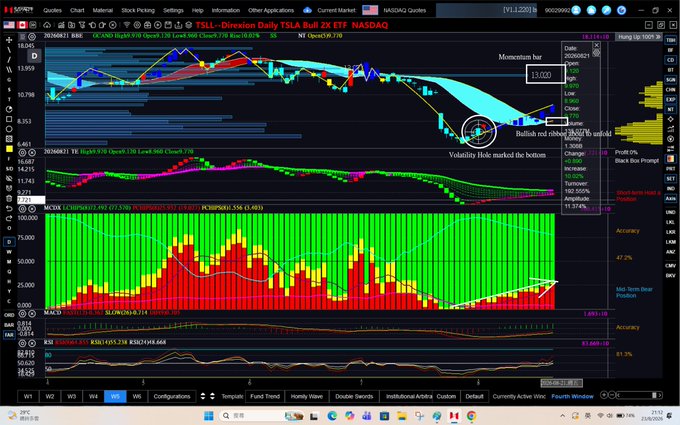
Task: Apply the Fund Trend template
Action: (265, 396)
